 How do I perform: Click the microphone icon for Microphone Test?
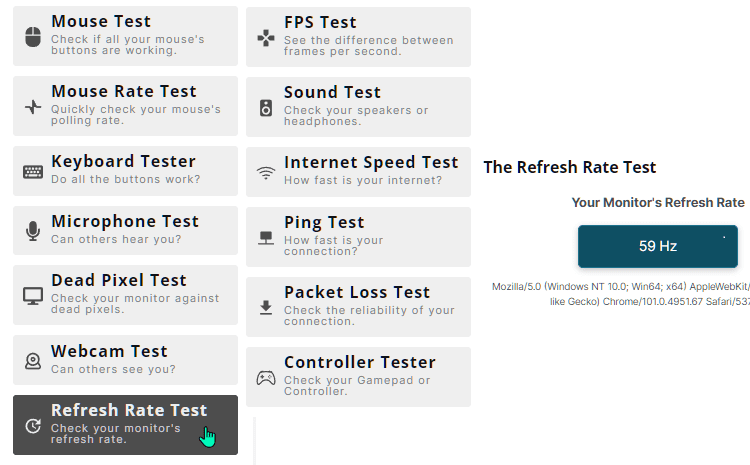tap(33, 231)
